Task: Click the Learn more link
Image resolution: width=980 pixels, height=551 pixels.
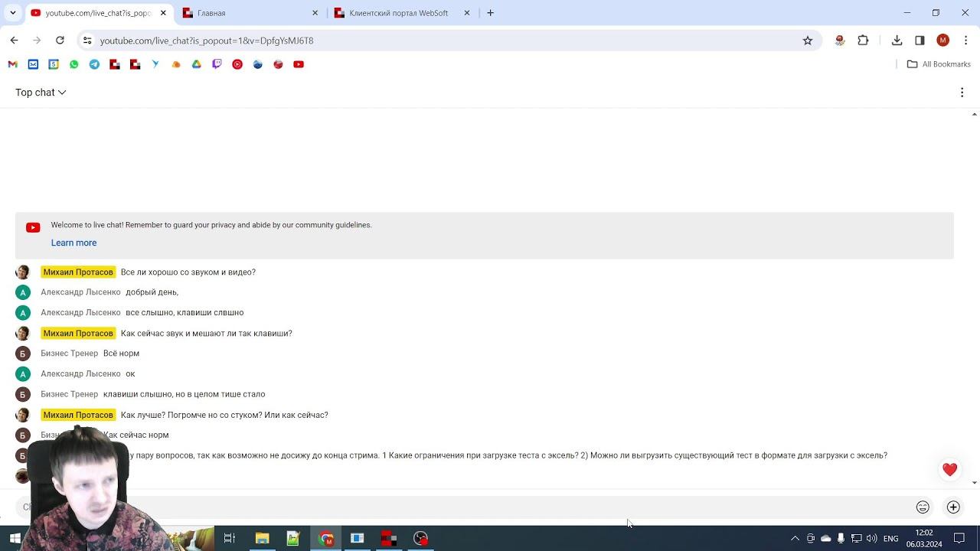Action: click(x=73, y=243)
